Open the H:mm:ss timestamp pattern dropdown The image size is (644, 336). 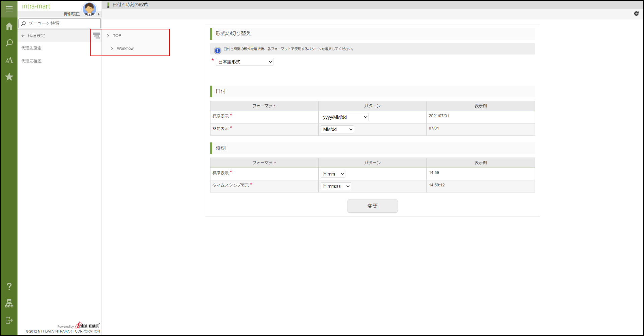[335, 186]
